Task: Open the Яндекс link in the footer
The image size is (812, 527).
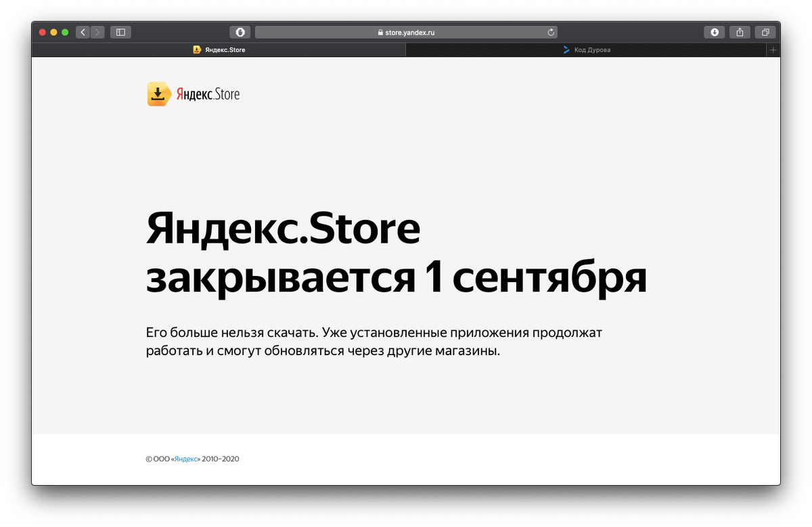Action: click(186, 459)
